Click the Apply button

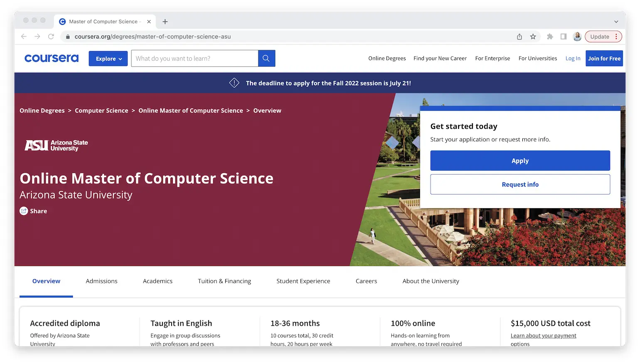coord(520,160)
